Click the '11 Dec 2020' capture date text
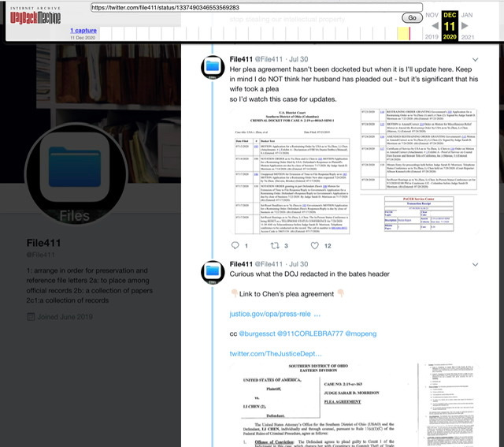This screenshot has height=447, width=504. pos(83,38)
